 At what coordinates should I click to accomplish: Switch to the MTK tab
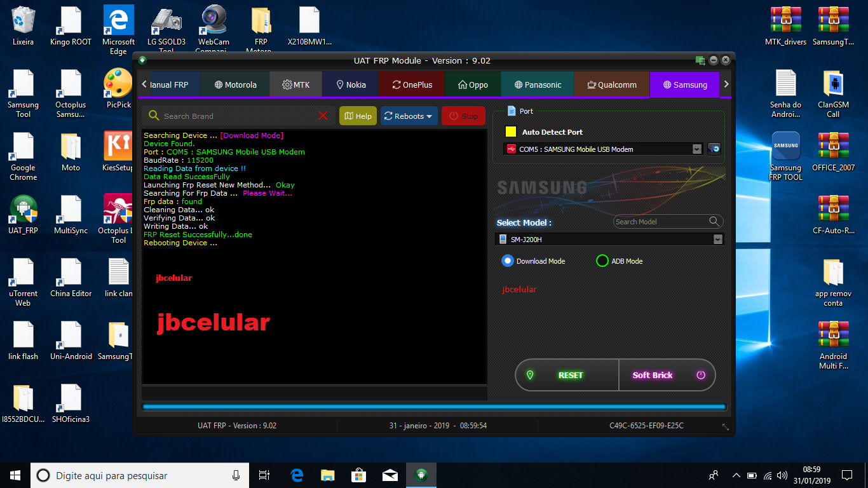point(296,85)
